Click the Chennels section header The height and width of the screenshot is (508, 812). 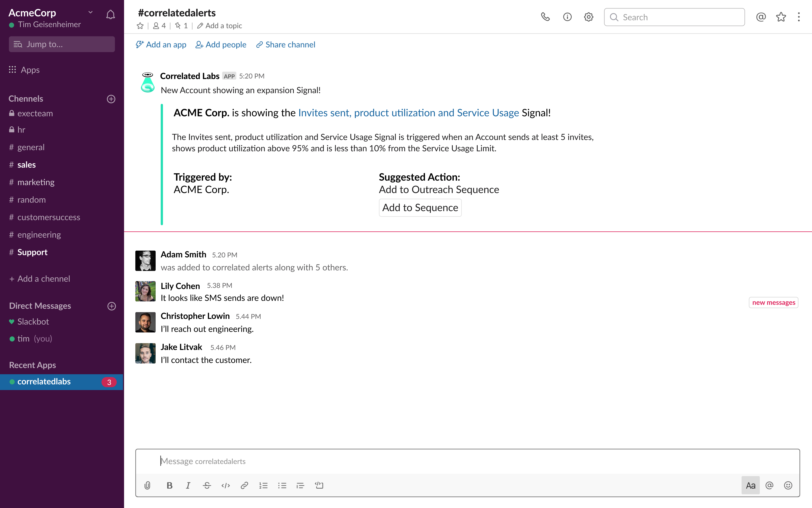pos(26,98)
